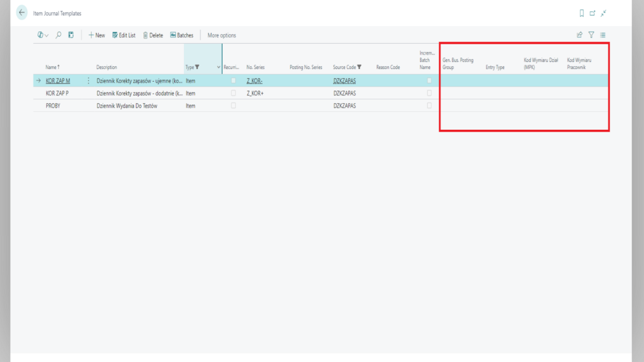Toggle Recurring checkbox for PROBY row
The image size is (644, 362).
pyautogui.click(x=233, y=106)
